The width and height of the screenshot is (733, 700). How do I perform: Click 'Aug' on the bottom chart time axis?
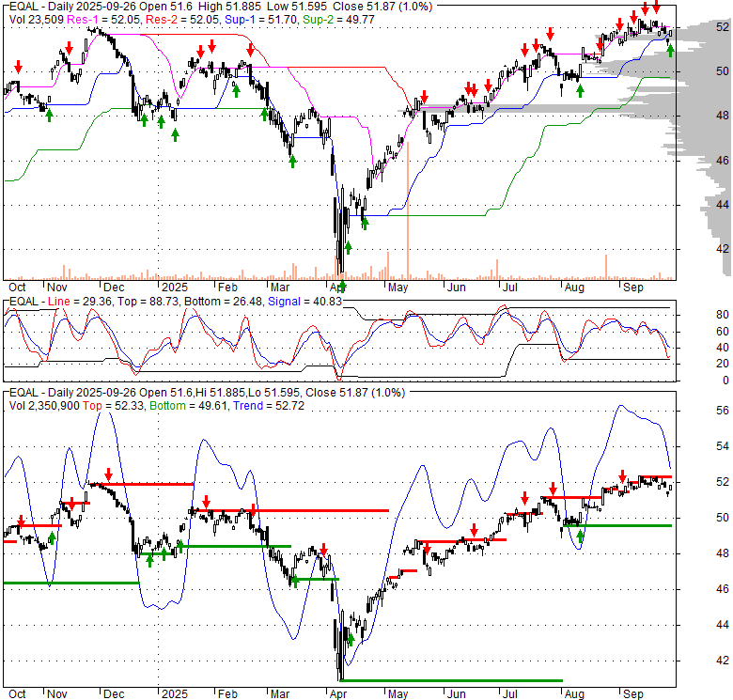coord(574,694)
